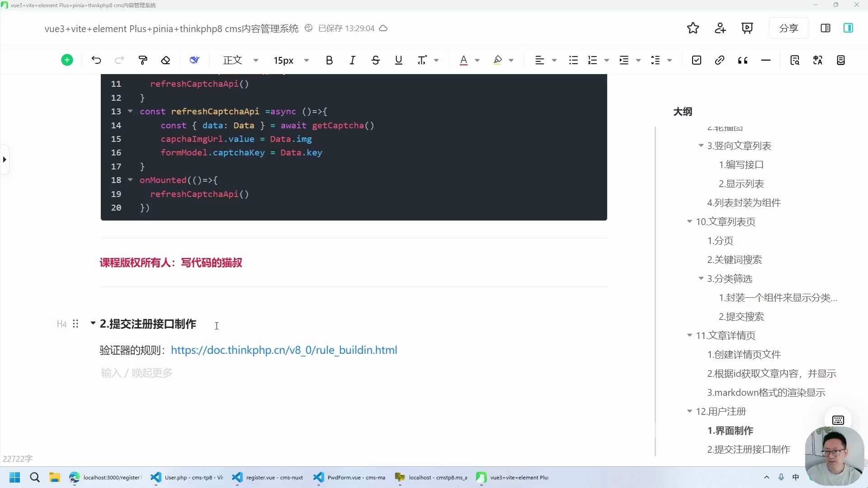
Task: Jump to outline item 4.列表封装为组件
Action: [x=744, y=203]
